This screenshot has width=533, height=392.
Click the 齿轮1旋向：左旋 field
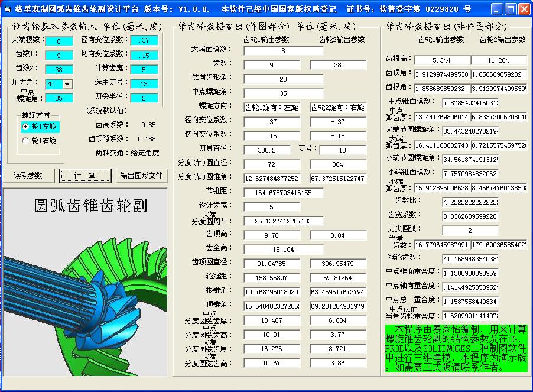point(272,108)
